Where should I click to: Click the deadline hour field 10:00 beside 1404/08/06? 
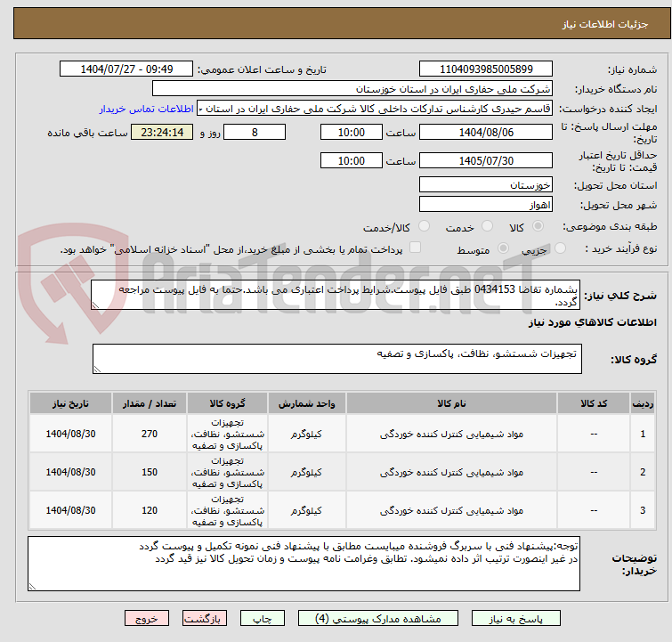351,132
